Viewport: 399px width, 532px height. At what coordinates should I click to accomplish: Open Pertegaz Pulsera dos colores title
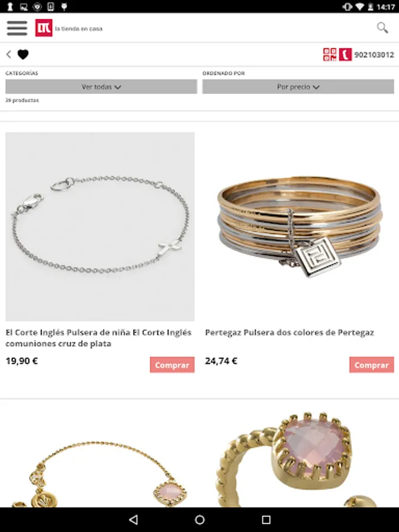[x=290, y=332]
